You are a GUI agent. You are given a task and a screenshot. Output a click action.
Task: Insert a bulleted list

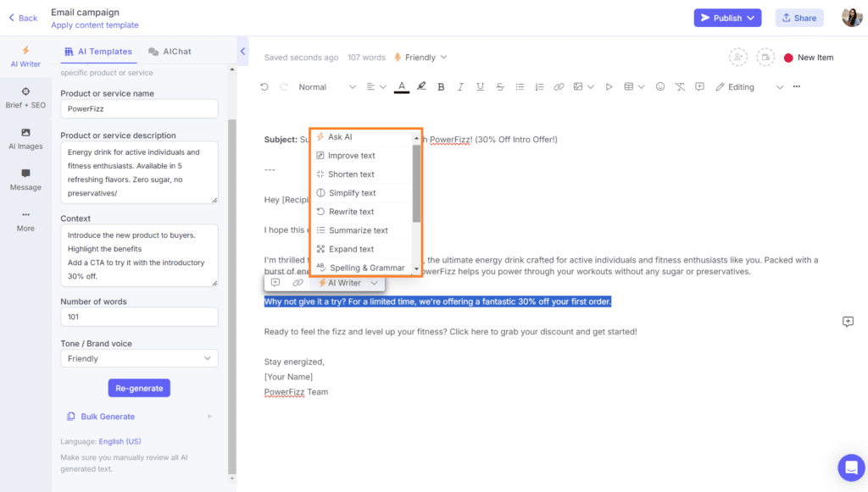[x=520, y=86]
